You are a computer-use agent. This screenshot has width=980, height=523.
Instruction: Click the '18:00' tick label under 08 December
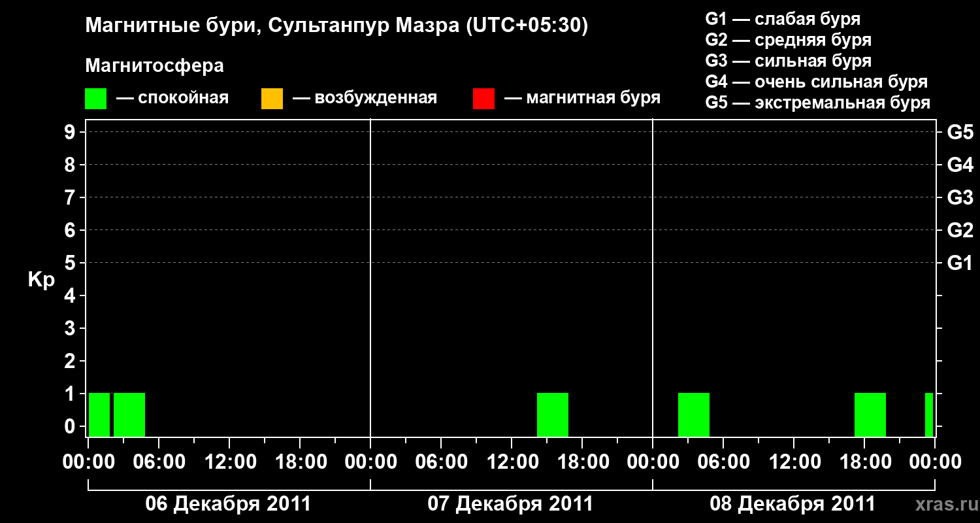[864, 462]
